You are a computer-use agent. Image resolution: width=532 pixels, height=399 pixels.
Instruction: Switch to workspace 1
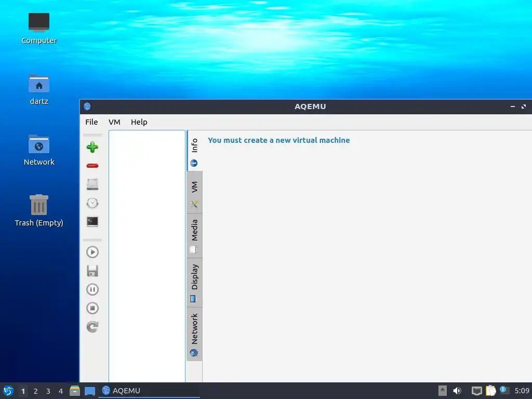click(x=23, y=391)
